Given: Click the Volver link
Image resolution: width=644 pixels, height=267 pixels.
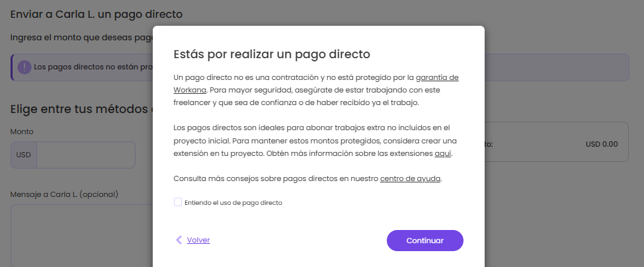Looking at the screenshot, I should [198, 240].
